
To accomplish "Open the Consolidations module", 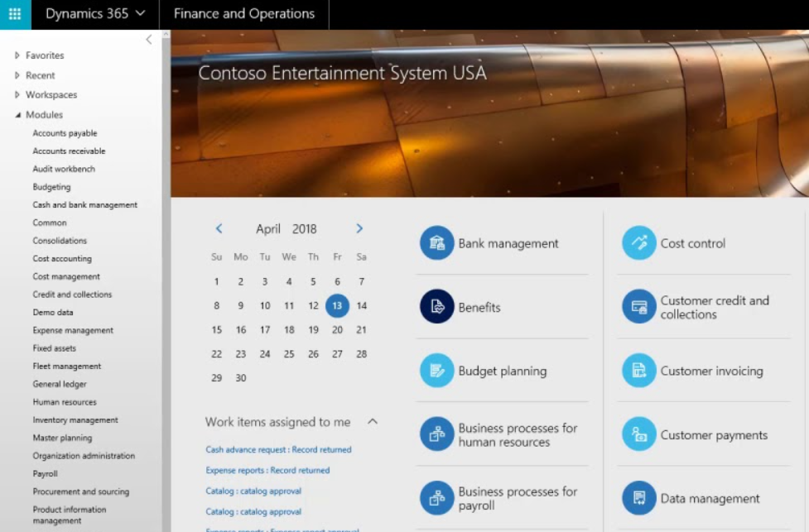I will click(60, 241).
